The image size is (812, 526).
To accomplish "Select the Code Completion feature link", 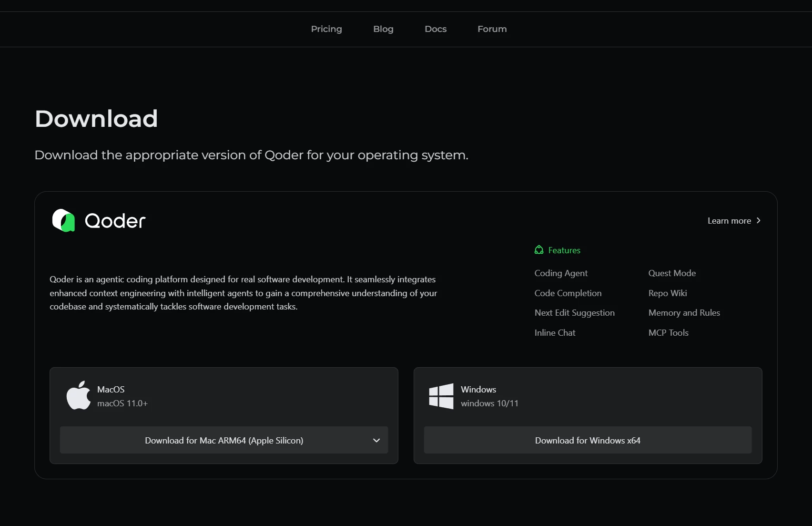I will pyautogui.click(x=568, y=293).
